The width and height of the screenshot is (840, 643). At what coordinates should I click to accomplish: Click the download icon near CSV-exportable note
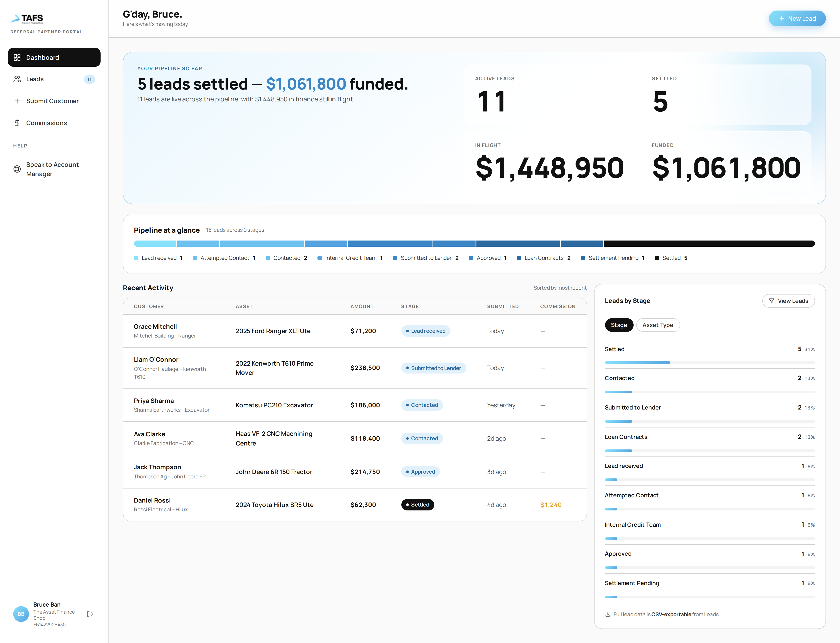tap(607, 615)
